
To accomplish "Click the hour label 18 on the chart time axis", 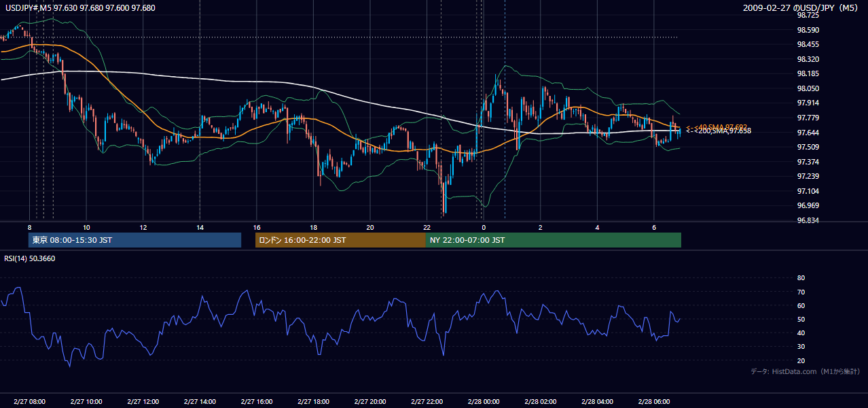I will [313, 227].
